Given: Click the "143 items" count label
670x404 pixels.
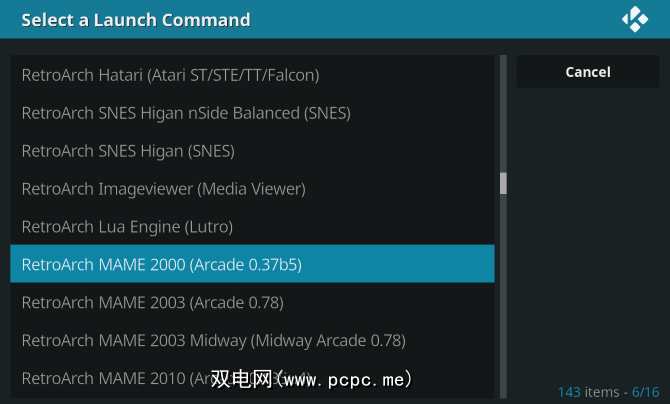Looking at the screenshot, I should pos(589,391).
